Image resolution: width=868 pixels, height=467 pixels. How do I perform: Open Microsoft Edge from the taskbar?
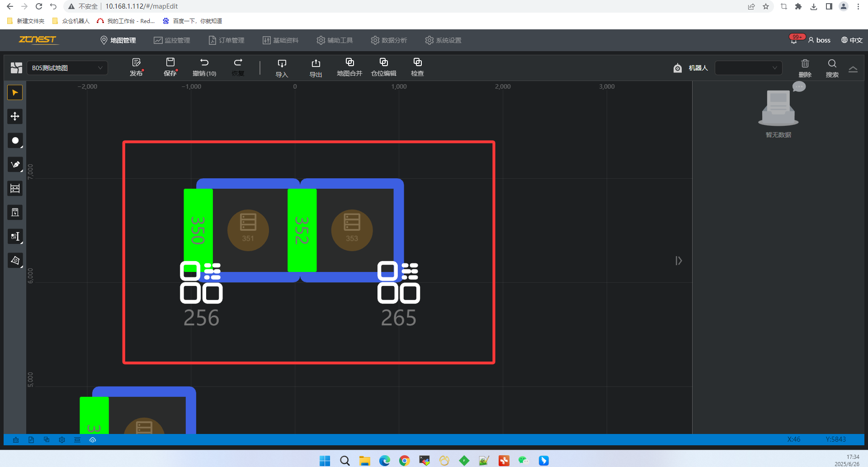coord(385,461)
